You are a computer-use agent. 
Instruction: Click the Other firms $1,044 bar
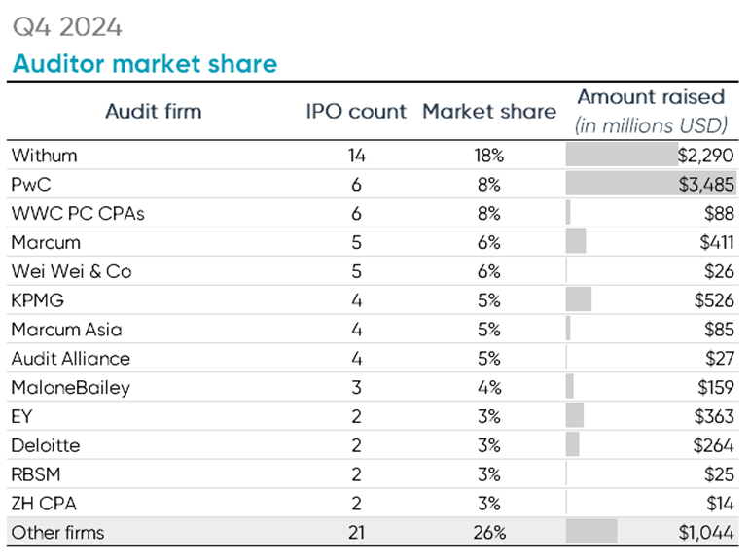(x=592, y=532)
